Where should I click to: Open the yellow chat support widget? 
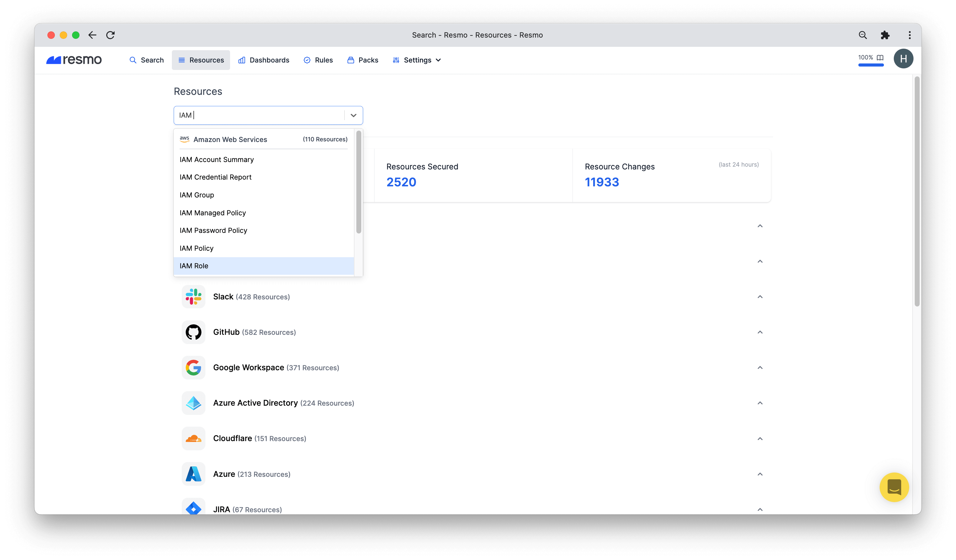894,487
